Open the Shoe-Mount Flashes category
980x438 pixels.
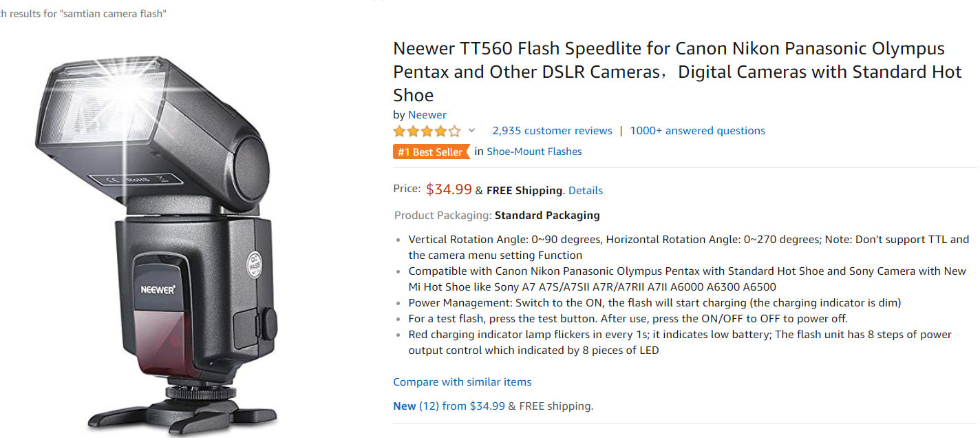coord(534,152)
